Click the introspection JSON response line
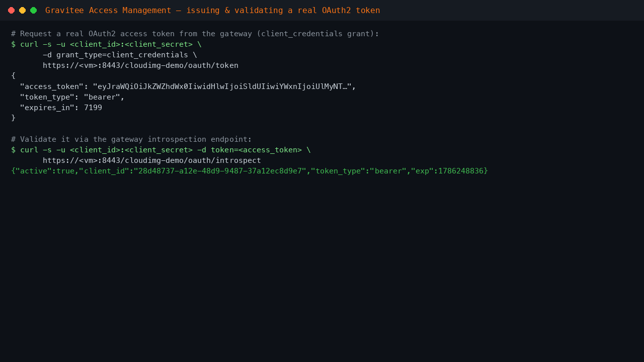This screenshot has height=362, width=644. coord(250,171)
